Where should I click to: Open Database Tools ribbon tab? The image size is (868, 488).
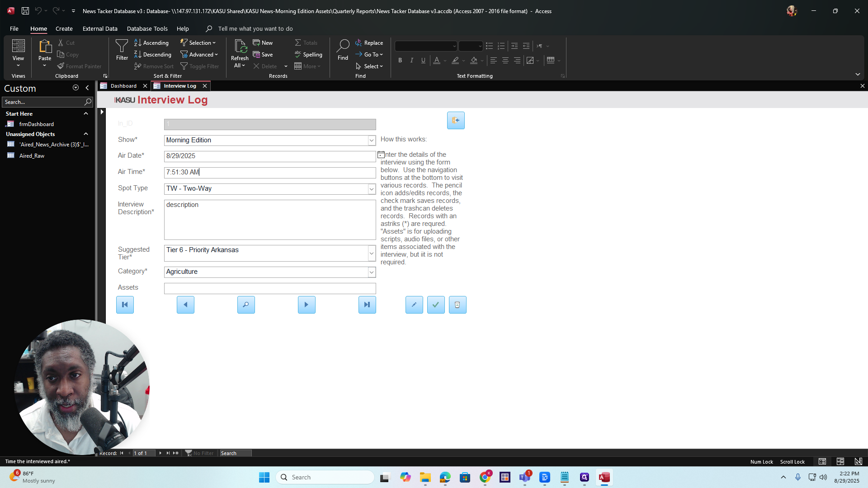(147, 28)
